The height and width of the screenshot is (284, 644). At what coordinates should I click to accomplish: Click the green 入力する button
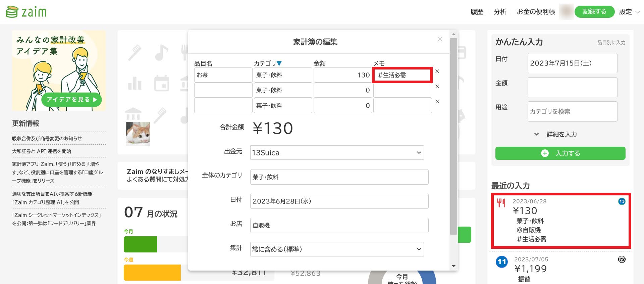[x=560, y=153]
